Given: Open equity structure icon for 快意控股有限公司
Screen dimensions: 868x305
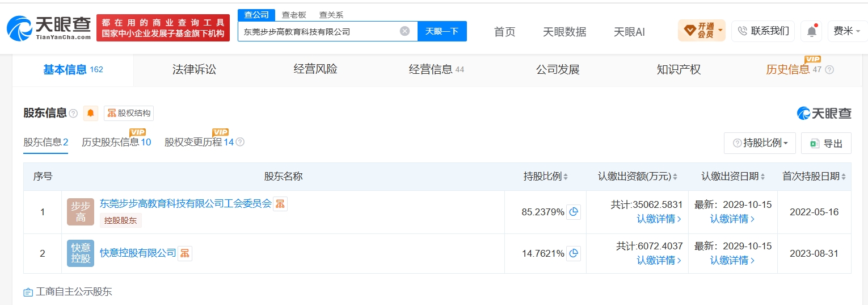Looking at the screenshot, I should click(185, 253).
